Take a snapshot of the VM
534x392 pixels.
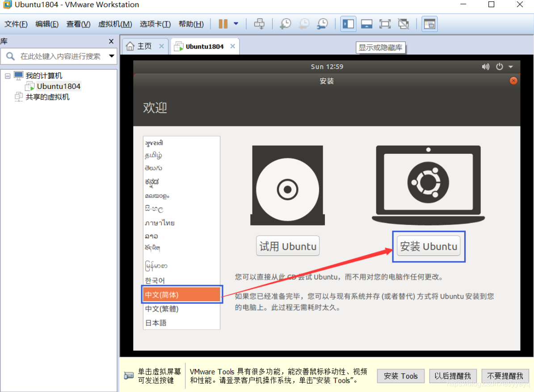286,24
